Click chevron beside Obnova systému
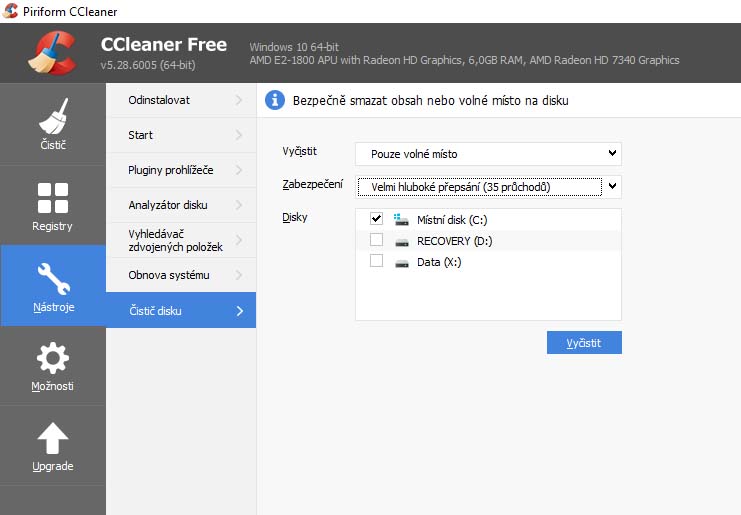The width and height of the screenshot is (741, 515). point(239,275)
